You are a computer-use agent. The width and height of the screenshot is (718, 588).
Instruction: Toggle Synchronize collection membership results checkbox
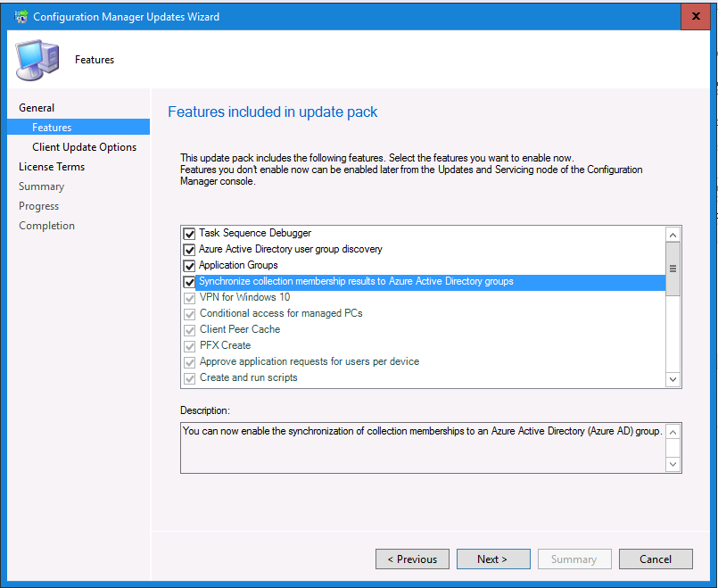coord(189,282)
